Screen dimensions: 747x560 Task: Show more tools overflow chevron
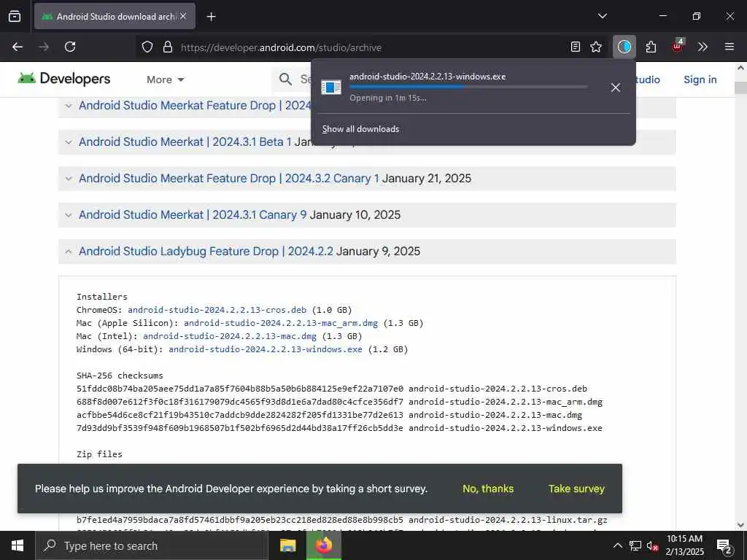point(703,47)
